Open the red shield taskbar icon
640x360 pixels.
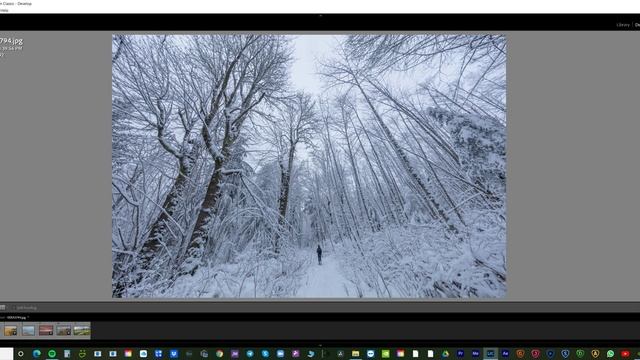pos(536,354)
